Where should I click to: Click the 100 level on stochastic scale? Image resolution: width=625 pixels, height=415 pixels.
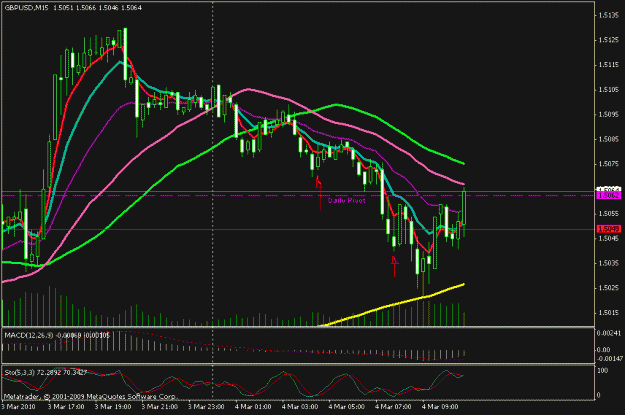602,371
